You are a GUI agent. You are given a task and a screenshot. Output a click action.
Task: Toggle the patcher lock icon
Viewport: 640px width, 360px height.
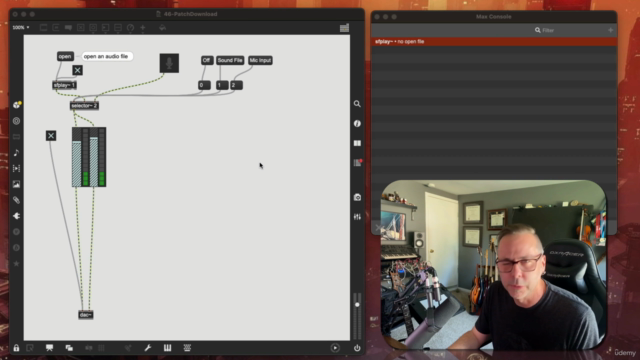click(x=16, y=348)
